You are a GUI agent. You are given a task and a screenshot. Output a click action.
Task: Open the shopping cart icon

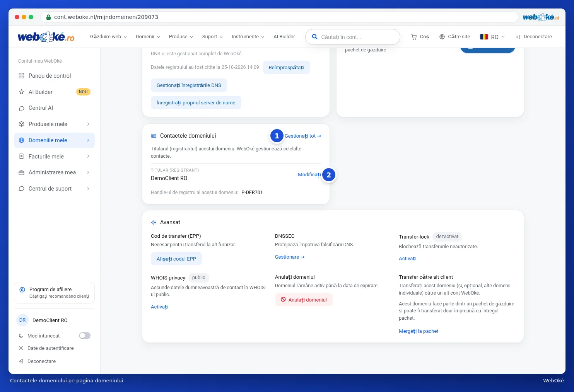click(x=414, y=37)
